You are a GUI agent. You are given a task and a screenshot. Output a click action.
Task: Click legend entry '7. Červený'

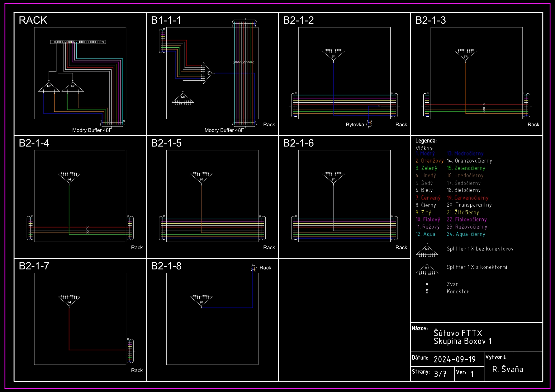tap(428, 198)
